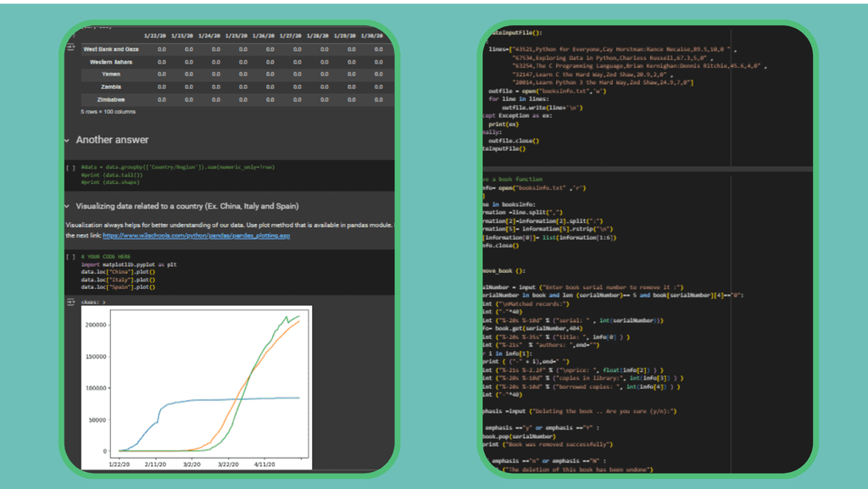Click the 1/27/20 column header
This screenshot has width=868, height=489.
pos(291,36)
